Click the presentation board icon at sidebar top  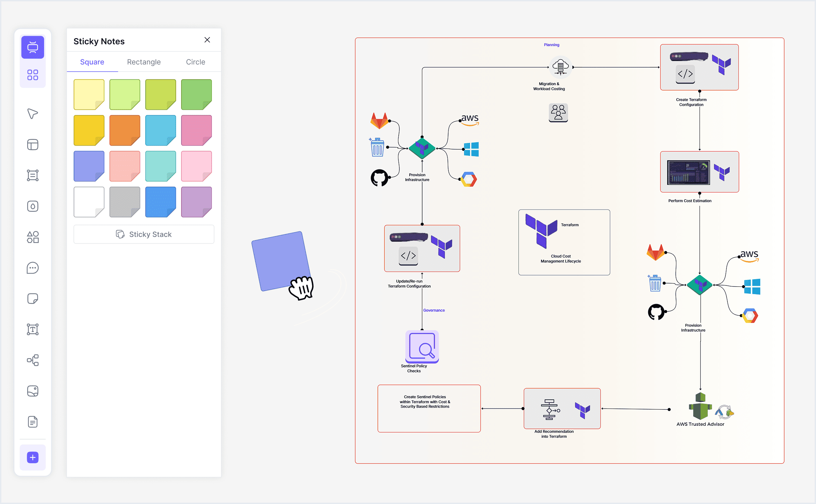pos(33,47)
